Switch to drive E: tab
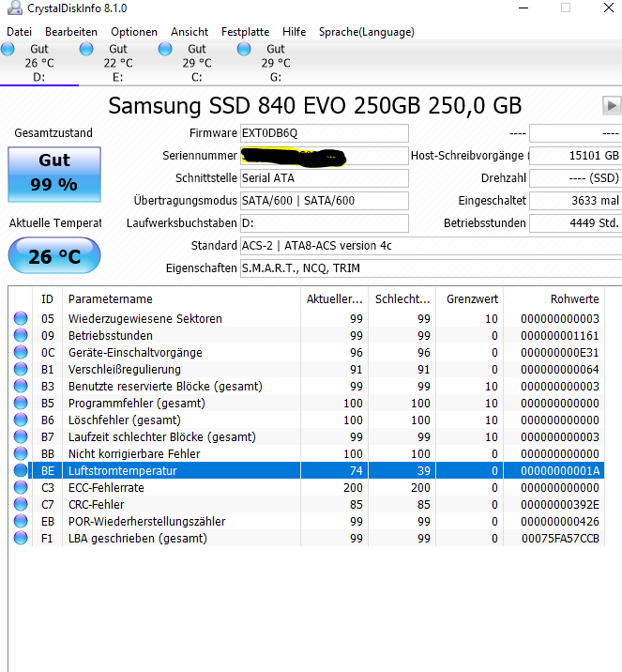 [118, 63]
